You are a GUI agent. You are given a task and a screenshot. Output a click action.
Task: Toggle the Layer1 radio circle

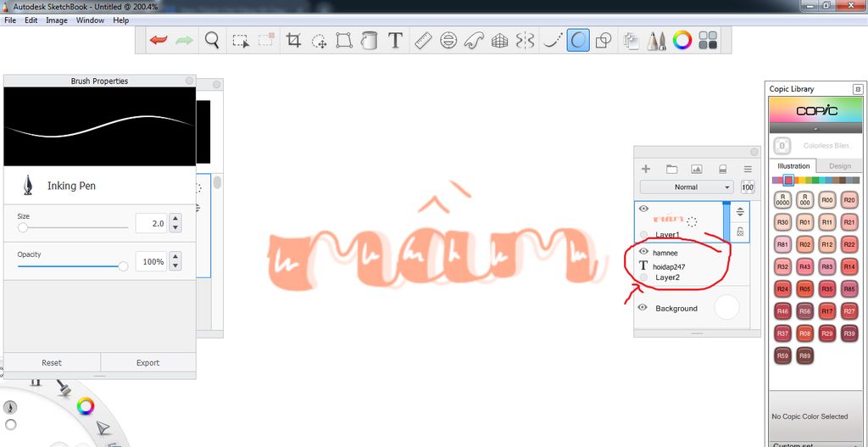pyautogui.click(x=643, y=234)
